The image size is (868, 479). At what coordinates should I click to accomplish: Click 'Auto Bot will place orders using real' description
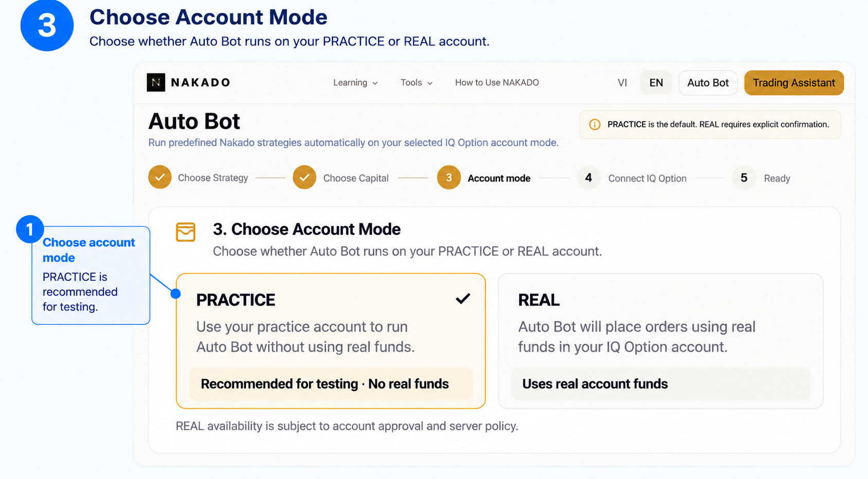(637, 337)
